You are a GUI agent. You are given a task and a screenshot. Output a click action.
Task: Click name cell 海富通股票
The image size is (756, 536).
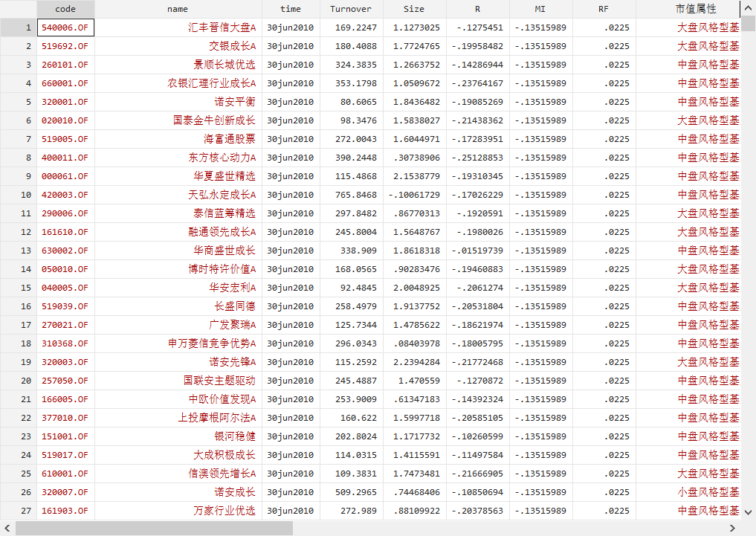point(178,139)
